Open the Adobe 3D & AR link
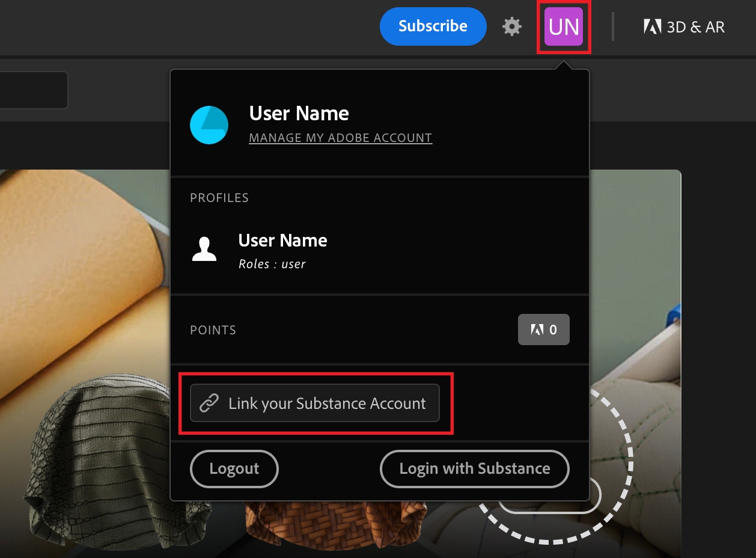This screenshot has width=756, height=558. coord(684,26)
